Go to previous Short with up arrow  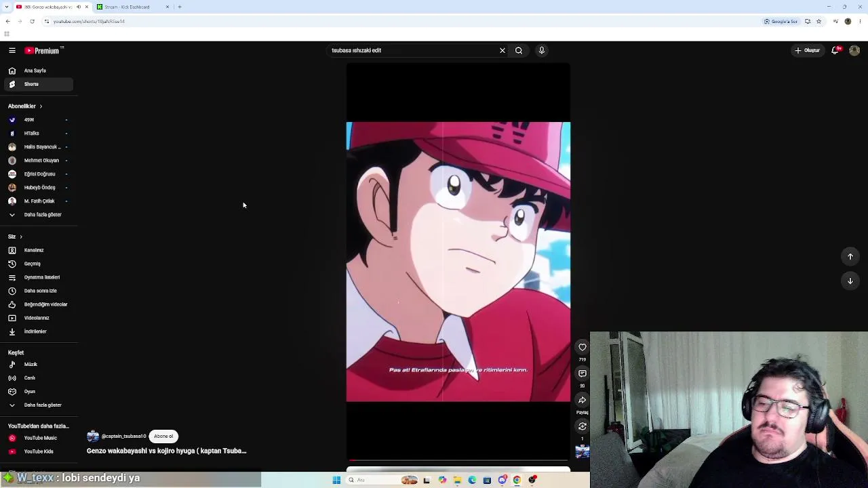point(850,256)
